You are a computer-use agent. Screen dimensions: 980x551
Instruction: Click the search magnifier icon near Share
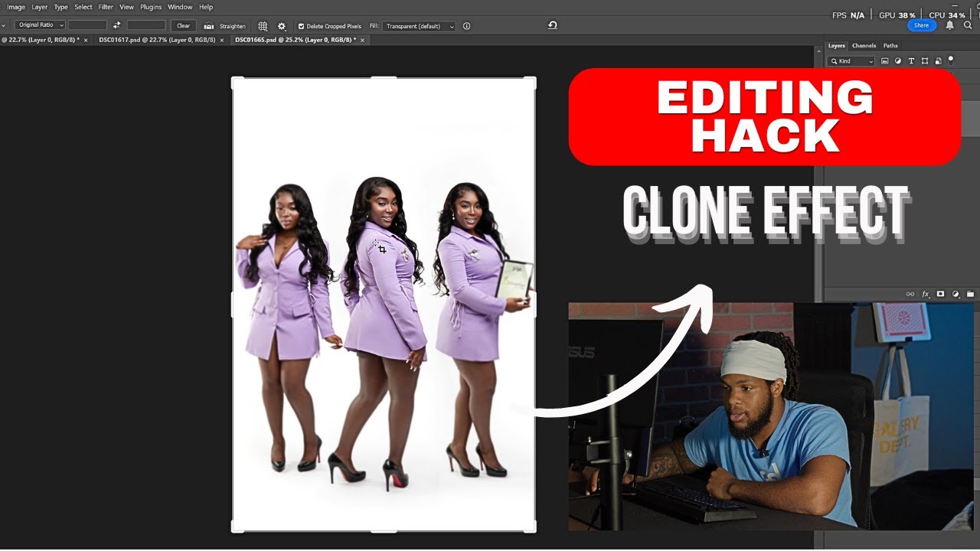(969, 25)
